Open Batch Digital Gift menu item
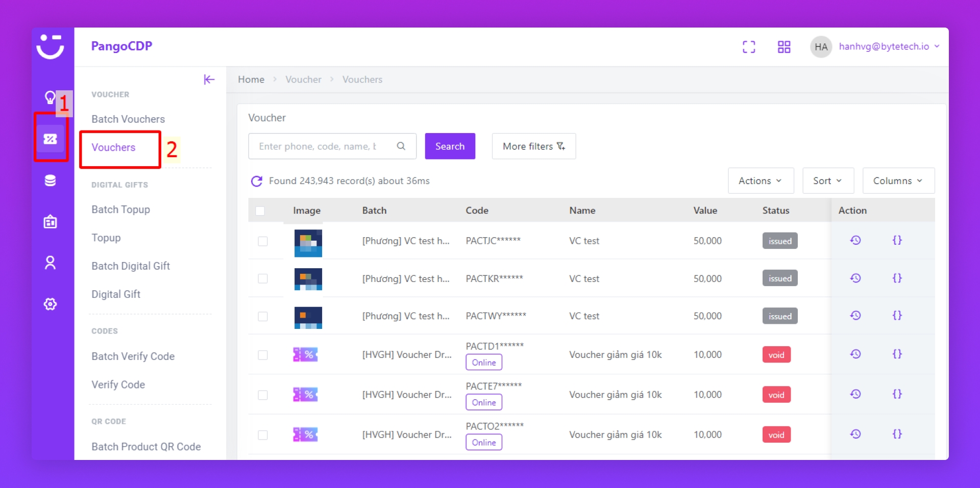Screen dimensions: 980x488 131,266
